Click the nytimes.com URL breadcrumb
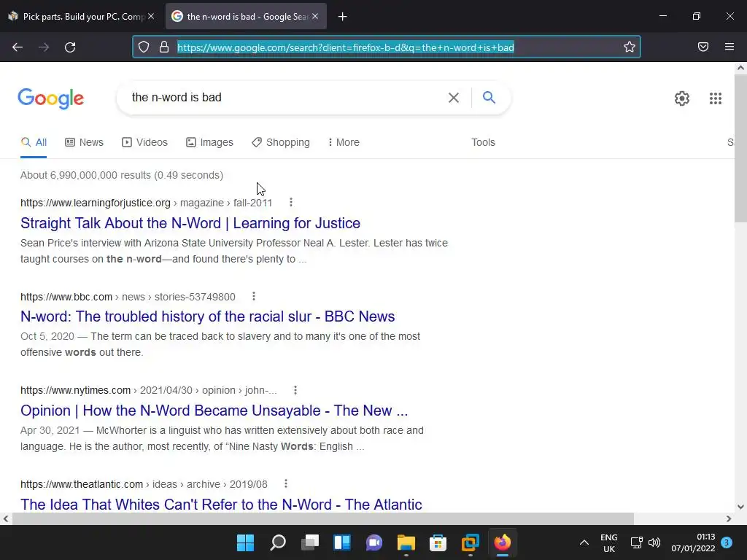The width and height of the screenshot is (747, 560). [149, 391]
